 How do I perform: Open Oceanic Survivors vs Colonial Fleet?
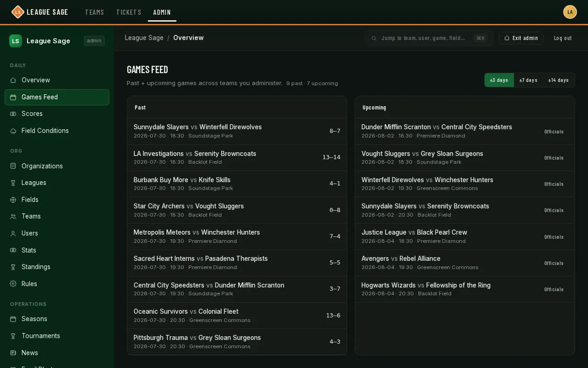pyautogui.click(x=237, y=316)
